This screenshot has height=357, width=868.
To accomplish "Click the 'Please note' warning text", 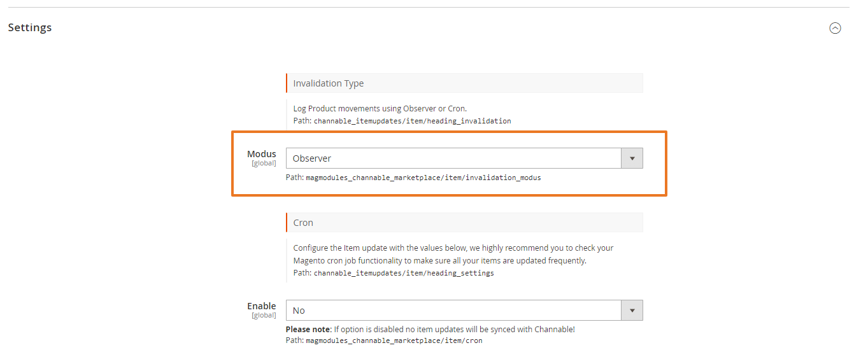I will 430,330.
